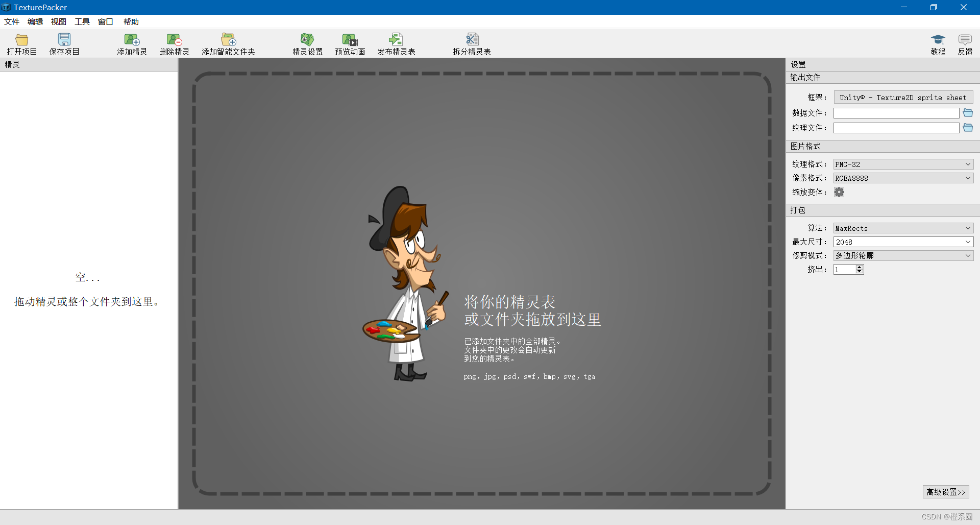Decrease the 挤出 value with down arrow

(x=860, y=272)
